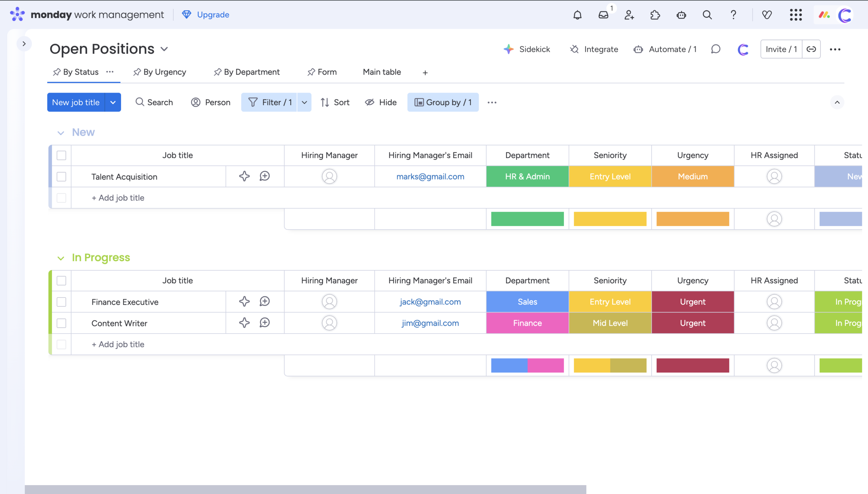This screenshot has height=494, width=868.
Task: Open the inbox tray icon
Action: click(603, 15)
